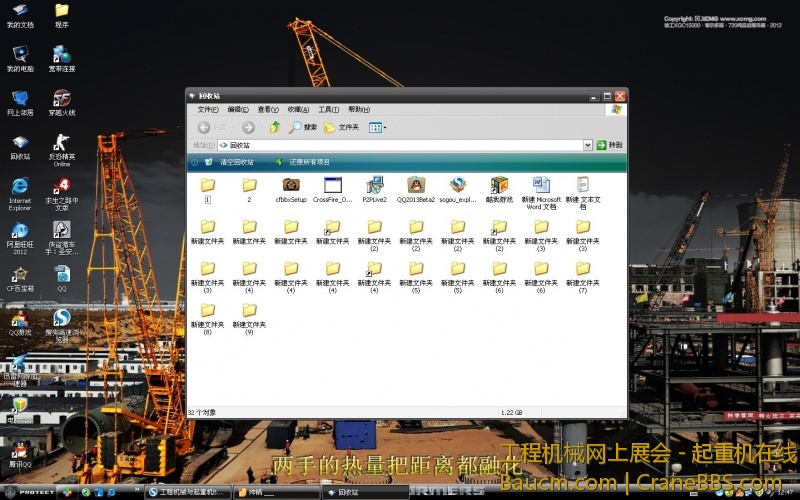Viewport: 800px width, 500px height.
Task: Click the Search (搜索) toolbar button
Action: [303, 127]
